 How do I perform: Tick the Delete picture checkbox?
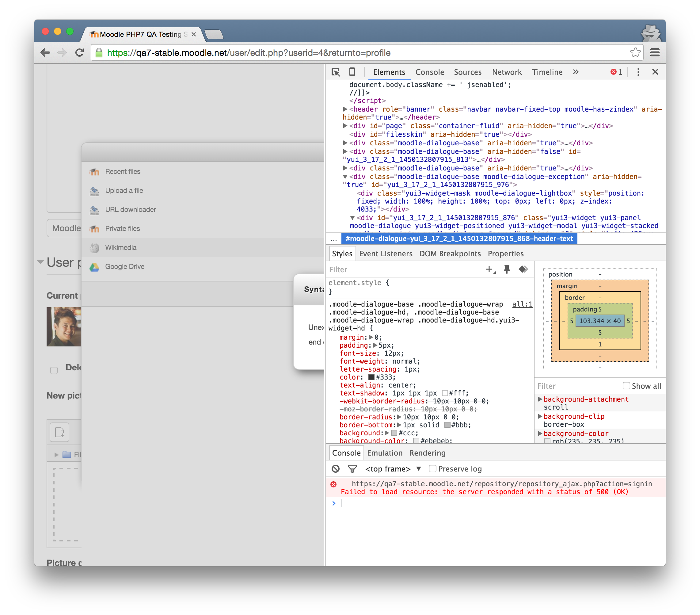[54, 370]
